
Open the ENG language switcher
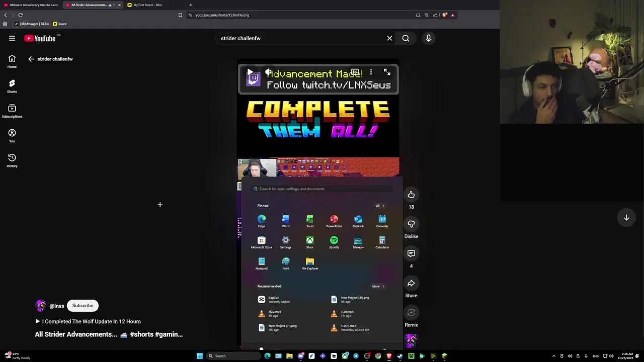[x=596, y=356]
